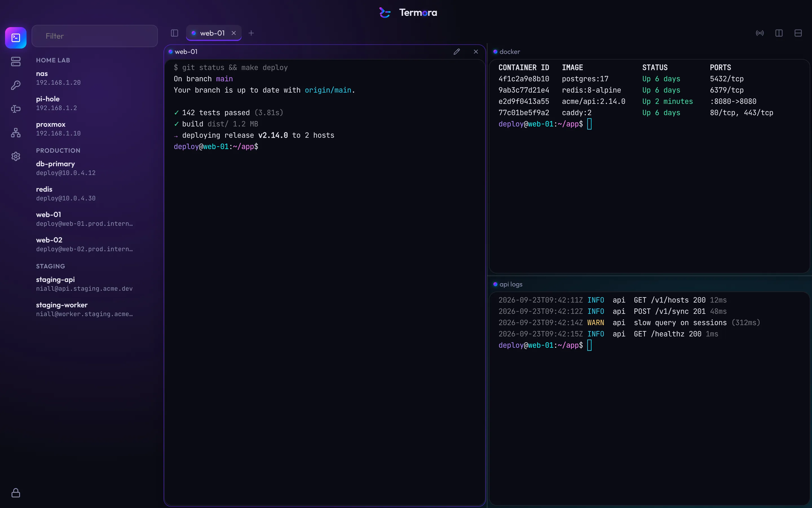Image resolution: width=812 pixels, height=508 pixels.
Task: Open the keychain key icon
Action: coord(16,85)
